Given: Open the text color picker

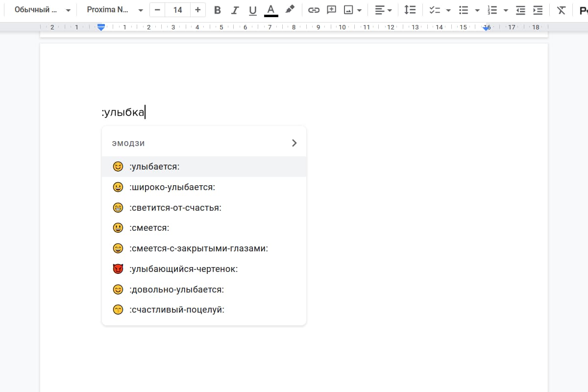Looking at the screenshot, I should (271, 10).
